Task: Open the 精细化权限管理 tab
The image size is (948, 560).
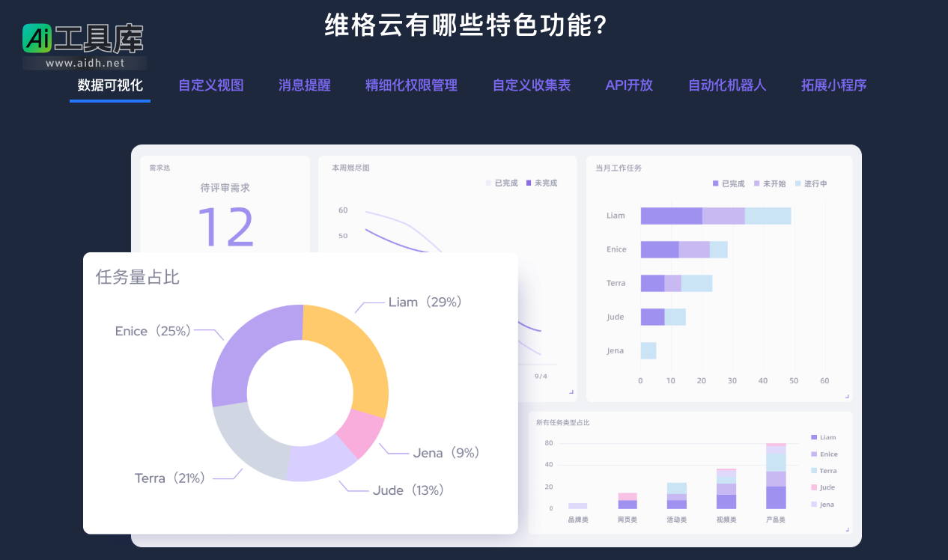Action: [410, 85]
